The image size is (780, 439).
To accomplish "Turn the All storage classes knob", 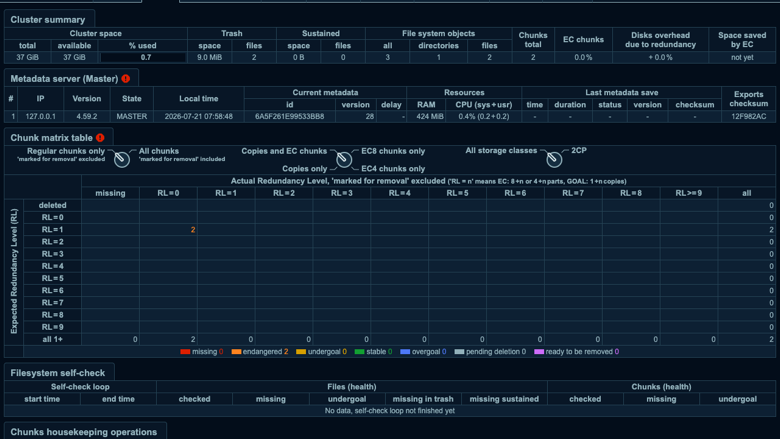I will coord(554,159).
